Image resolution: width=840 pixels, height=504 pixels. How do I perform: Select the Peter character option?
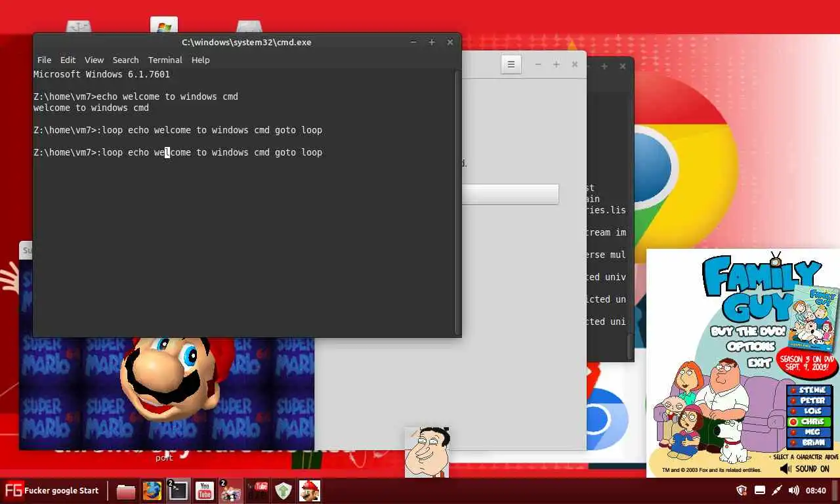[x=809, y=401]
